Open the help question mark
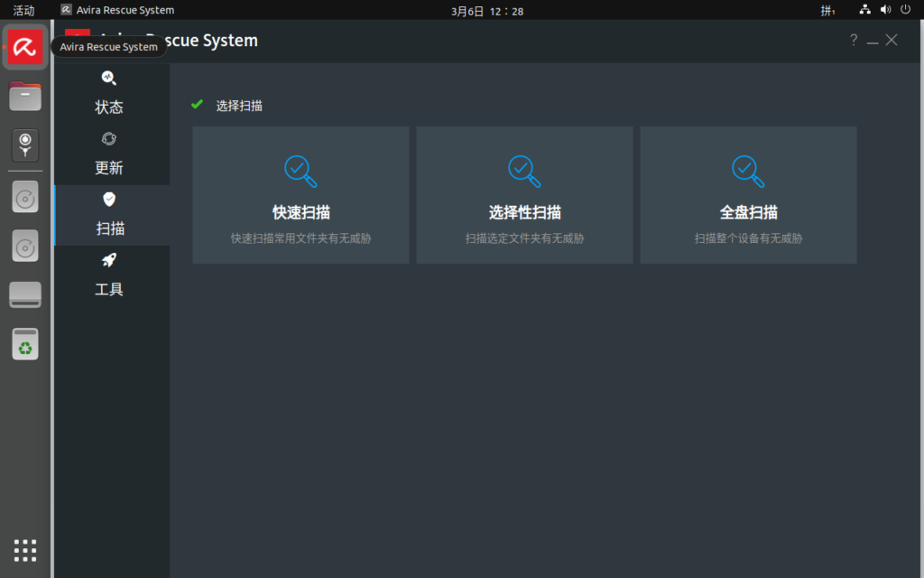924x578 pixels. 854,40
